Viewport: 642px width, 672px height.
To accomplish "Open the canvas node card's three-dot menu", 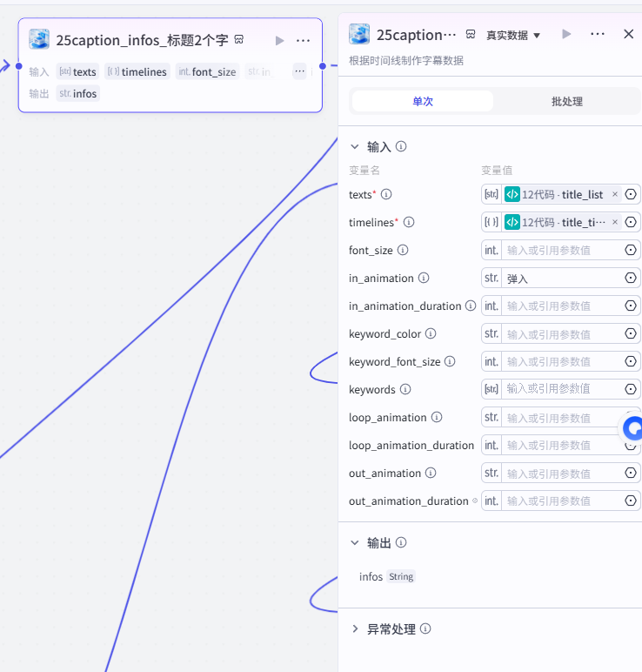I will click(303, 41).
